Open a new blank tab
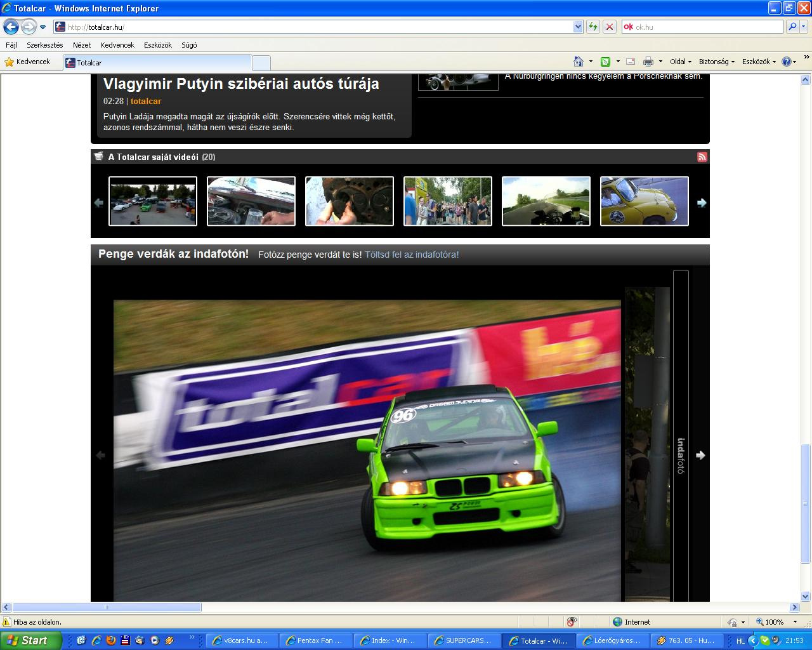 coord(261,63)
